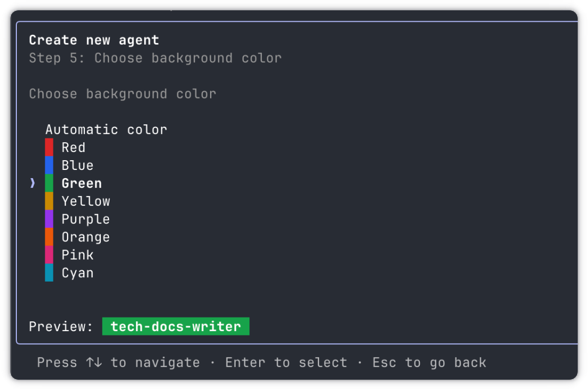Choose the Pink color label
This screenshot has height=390, width=588.
tap(77, 255)
